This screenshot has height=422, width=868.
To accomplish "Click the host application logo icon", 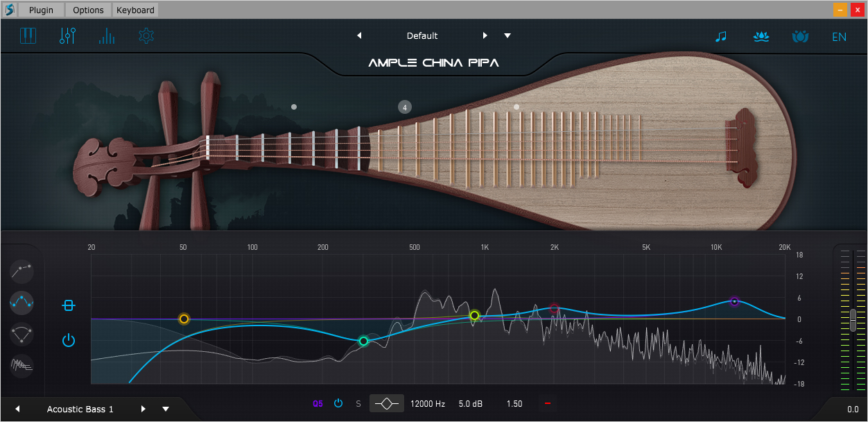I will (x=9, y=10).
